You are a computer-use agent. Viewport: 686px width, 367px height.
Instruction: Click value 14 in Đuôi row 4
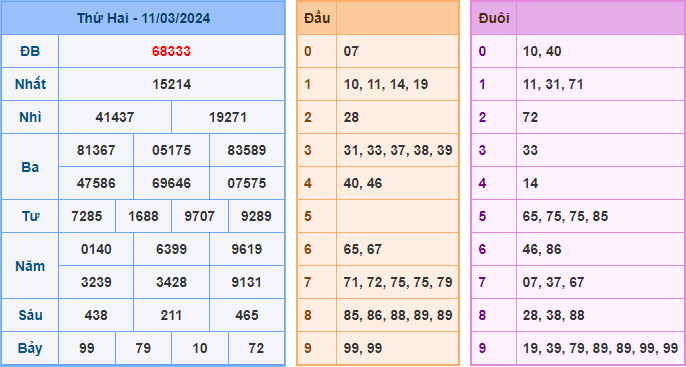tap(530, 183)
